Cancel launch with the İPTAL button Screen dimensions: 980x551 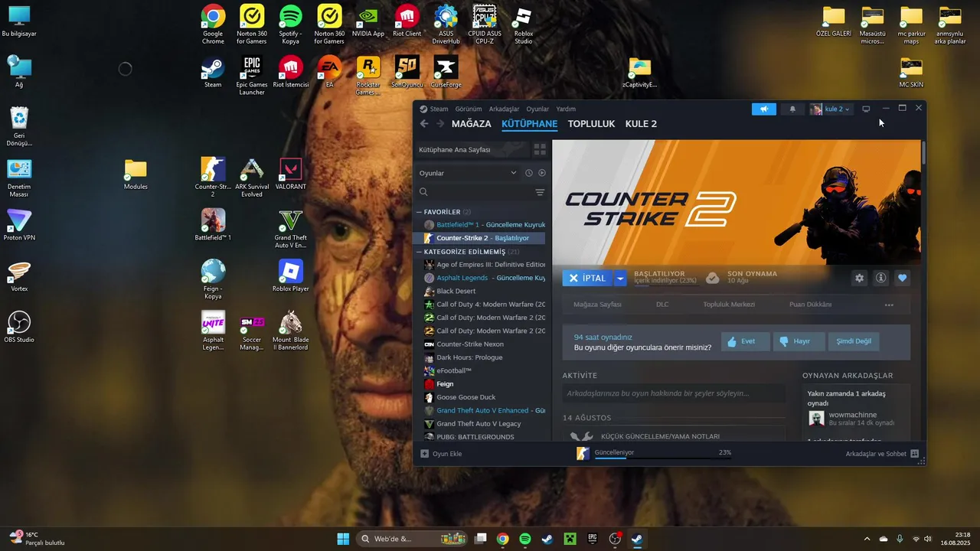tap(588, 278)
